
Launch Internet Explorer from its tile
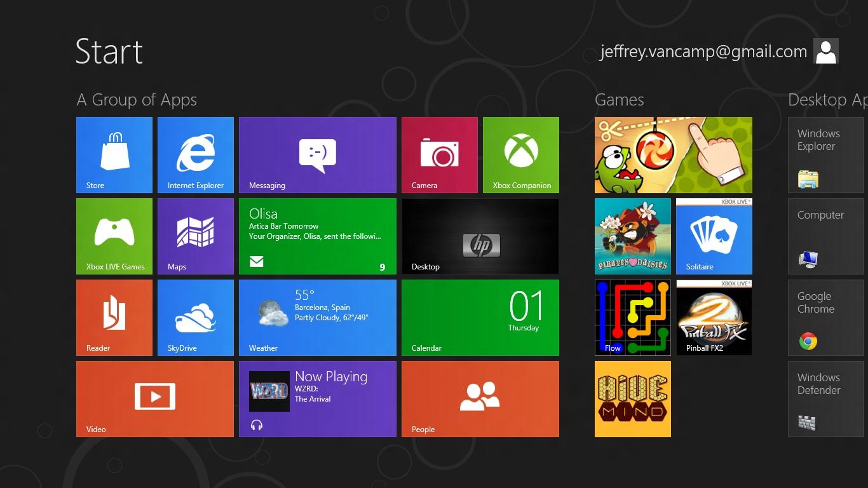click(196, 154)
